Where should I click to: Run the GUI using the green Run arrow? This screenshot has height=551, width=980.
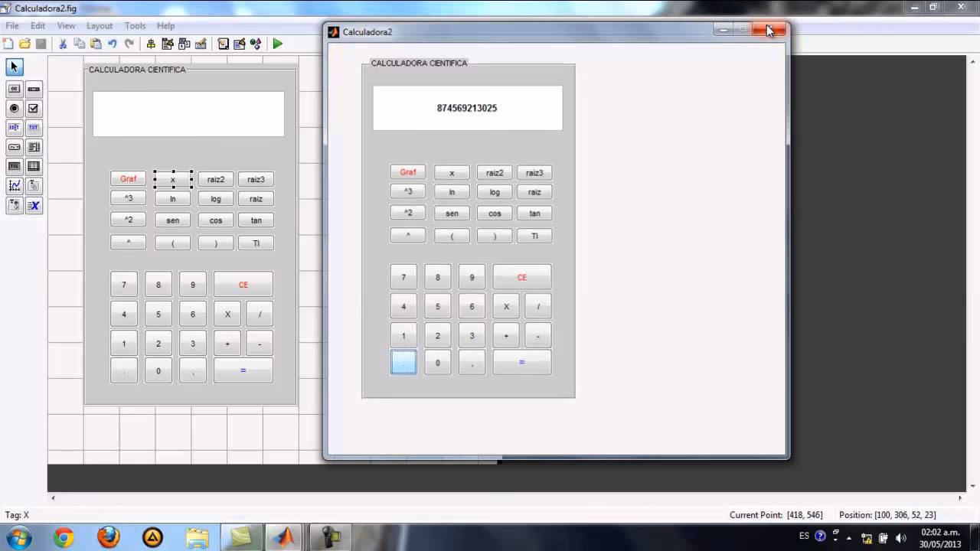tap(277, 44)
